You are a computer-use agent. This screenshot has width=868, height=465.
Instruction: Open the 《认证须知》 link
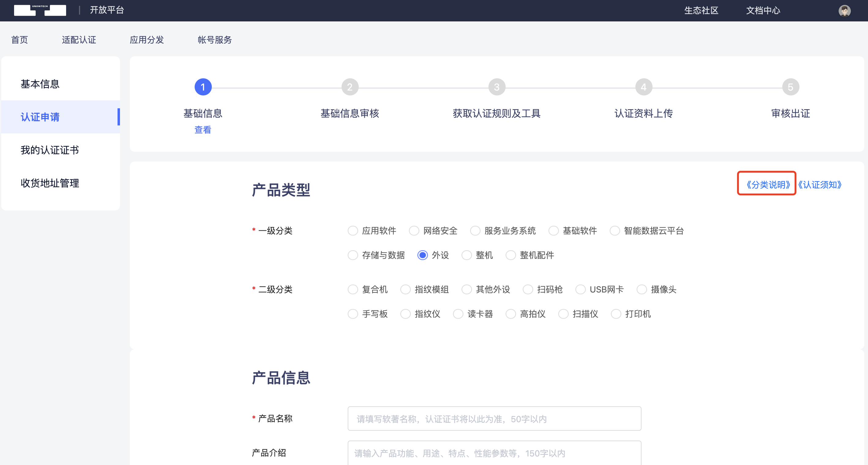[820, 184]
